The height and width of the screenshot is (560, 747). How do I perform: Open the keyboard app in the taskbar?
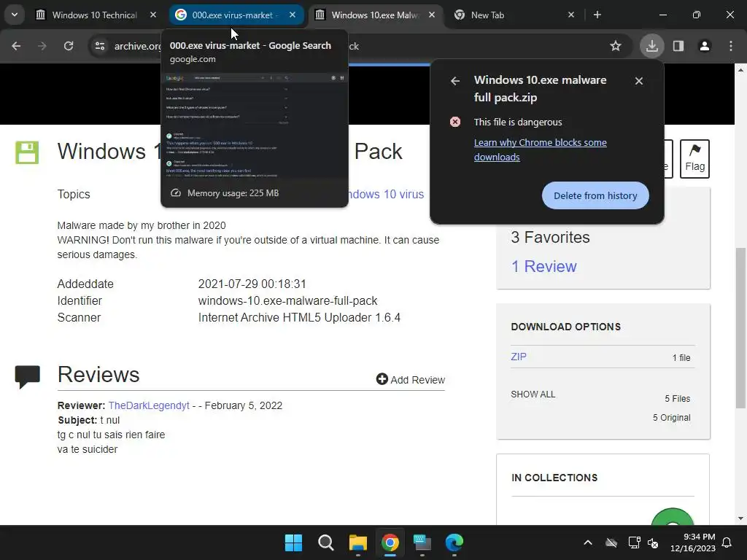422,542
